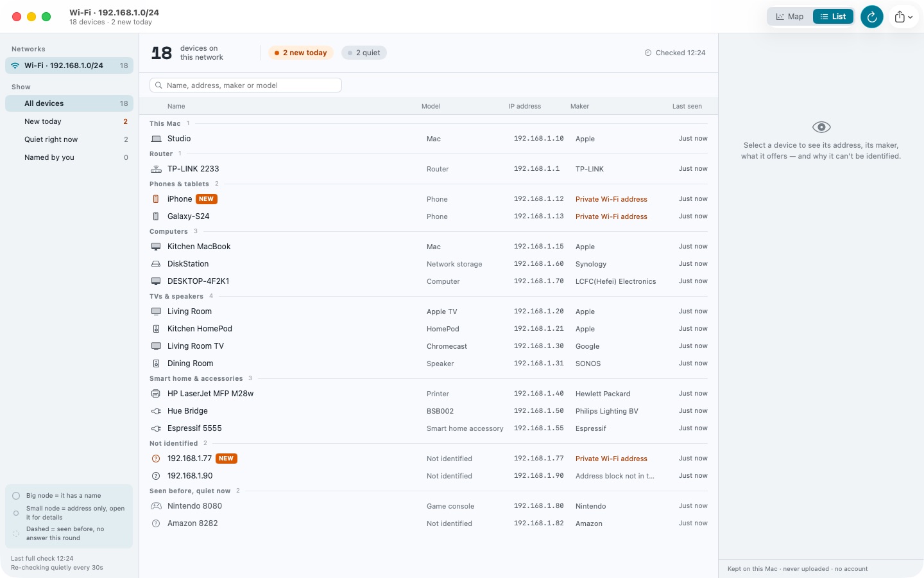Click the BSB002 model cell
The height and width of the screenshot is (578, 924).
tap(440, 411)
